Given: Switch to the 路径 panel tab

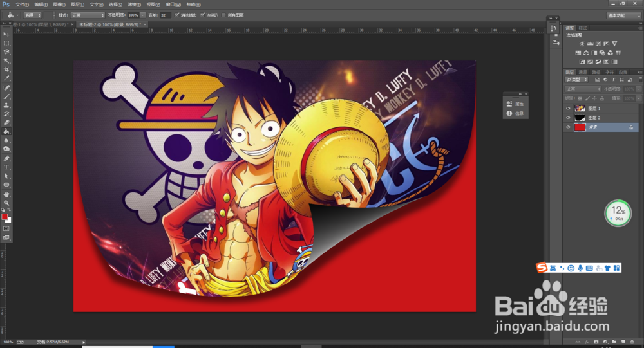Looking at the screenshot, I should click(596, 72).
